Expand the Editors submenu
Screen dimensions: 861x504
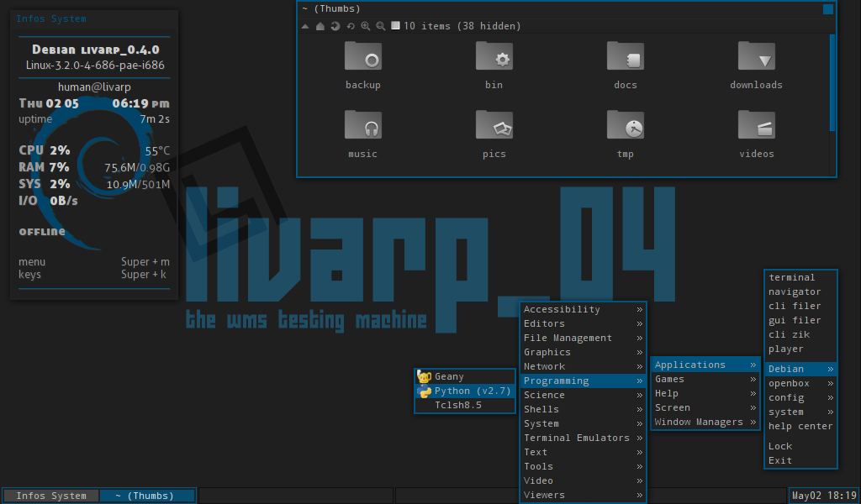[x=583, y=323]
